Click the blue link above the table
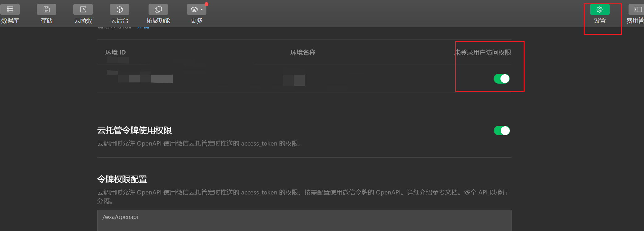The width and height of the screenshot is (644, 231). [143, 28]
